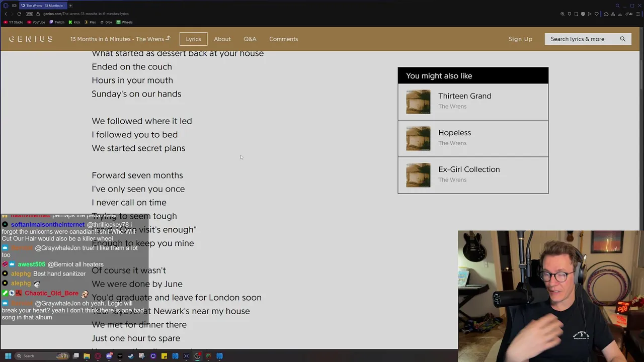
Task: Open the AI assistant icon
Action: (629, 14)
